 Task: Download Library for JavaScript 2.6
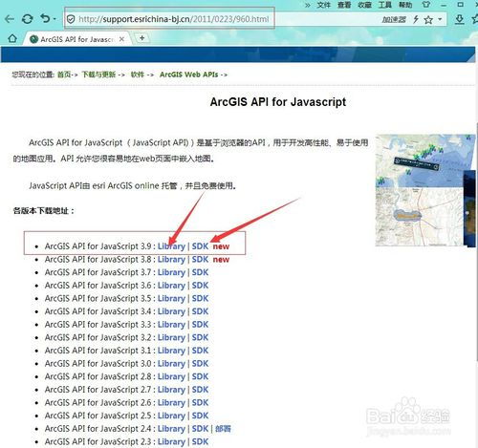[171, 403]
